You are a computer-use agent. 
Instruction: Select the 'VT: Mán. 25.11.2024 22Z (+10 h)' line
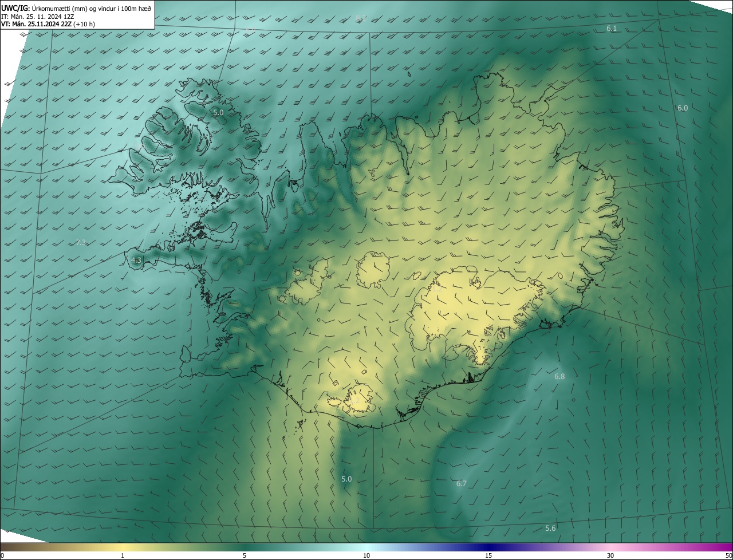point(48,25)
